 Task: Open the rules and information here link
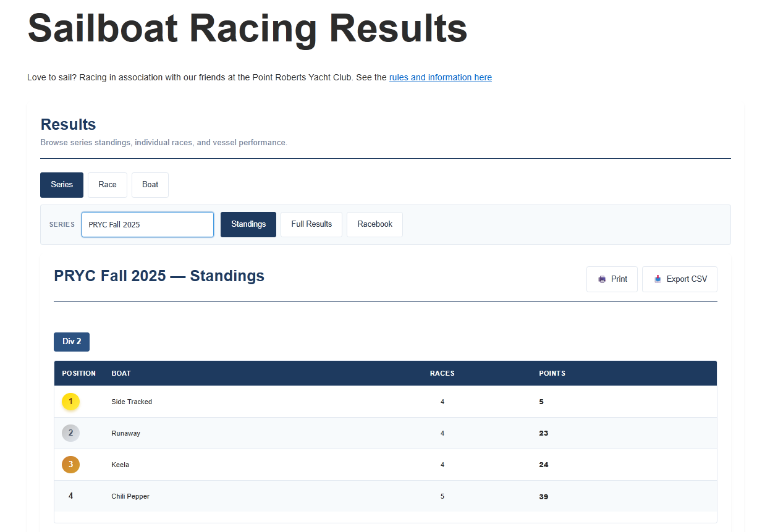pos(440,78)
